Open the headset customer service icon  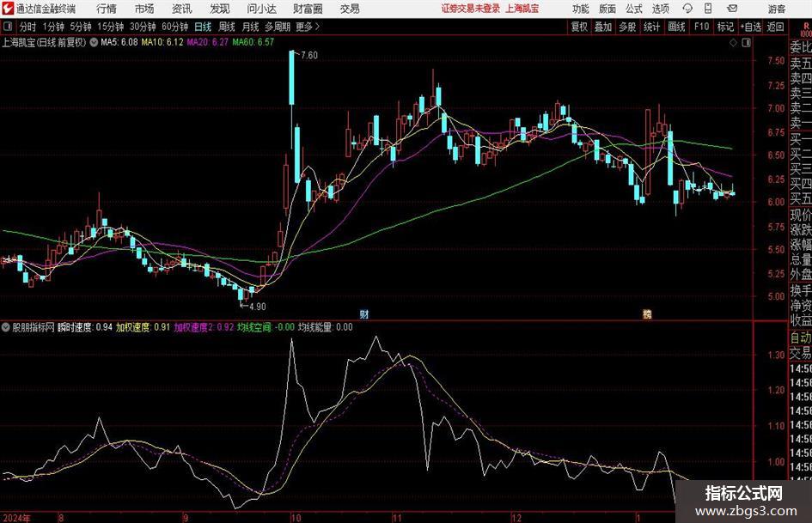tap(687, 9)
